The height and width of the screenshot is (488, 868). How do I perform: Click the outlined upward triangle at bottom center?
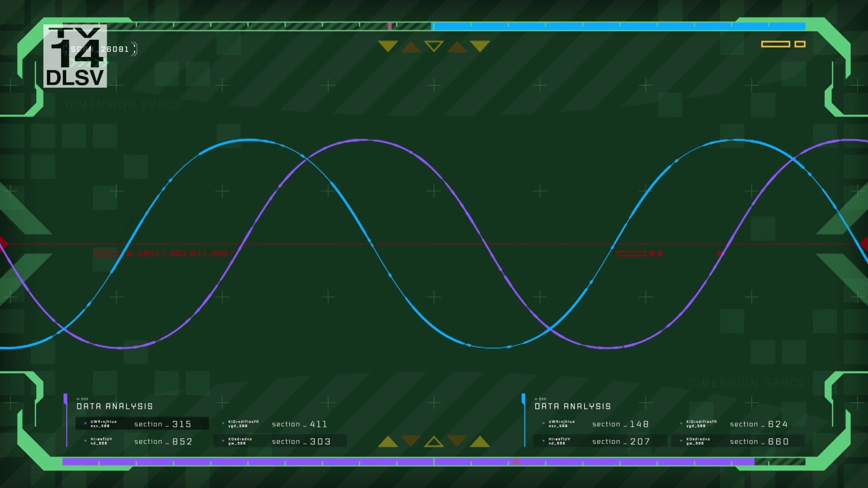point(434,442)
